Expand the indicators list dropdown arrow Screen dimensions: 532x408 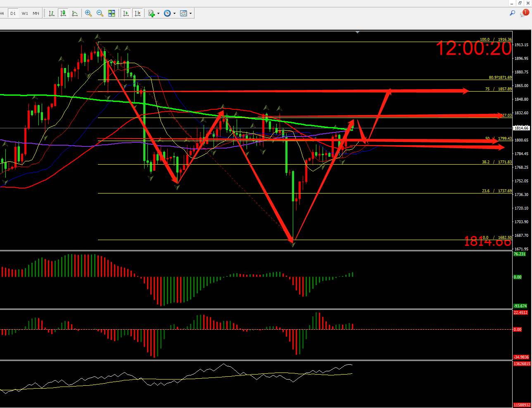158,13
